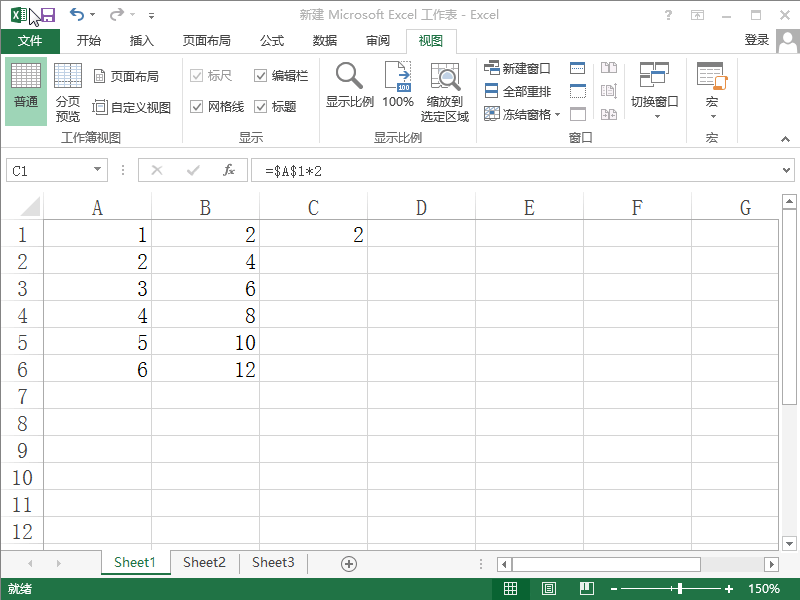This screenshot has width=800, height=600.
Task: Select cell B5 containing 10
Action: [206, 342]
